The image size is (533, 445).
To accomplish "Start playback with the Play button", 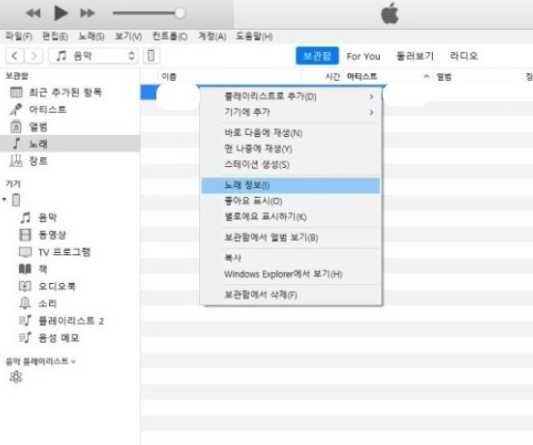I will [61, 13].
